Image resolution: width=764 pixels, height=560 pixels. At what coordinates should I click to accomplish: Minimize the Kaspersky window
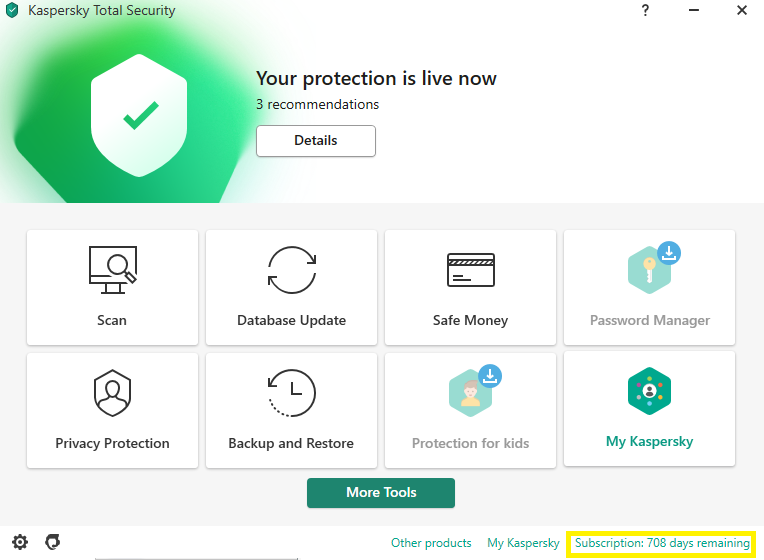pos(694,10)
